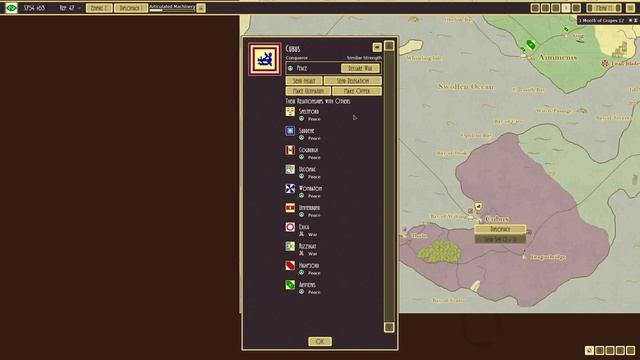The height and width of the screenshot is (360, 640).
Task: Select the green Ammens flag
Action: pos(290,284)
